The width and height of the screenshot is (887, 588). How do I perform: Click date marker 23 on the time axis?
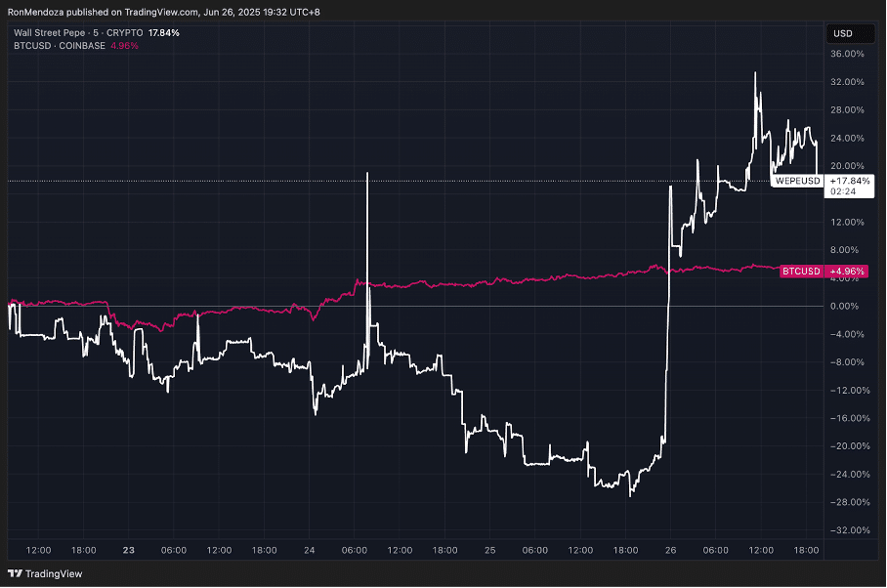tap(129, 551)
